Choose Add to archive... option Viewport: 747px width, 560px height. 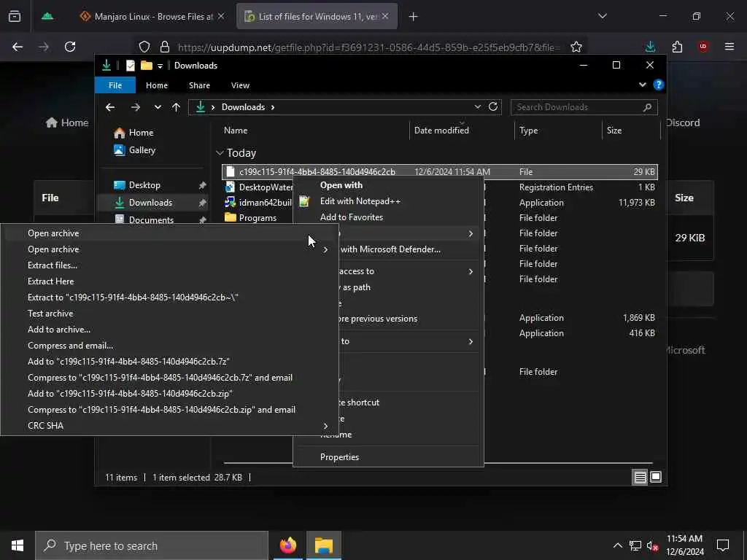[x=59, y=330]
